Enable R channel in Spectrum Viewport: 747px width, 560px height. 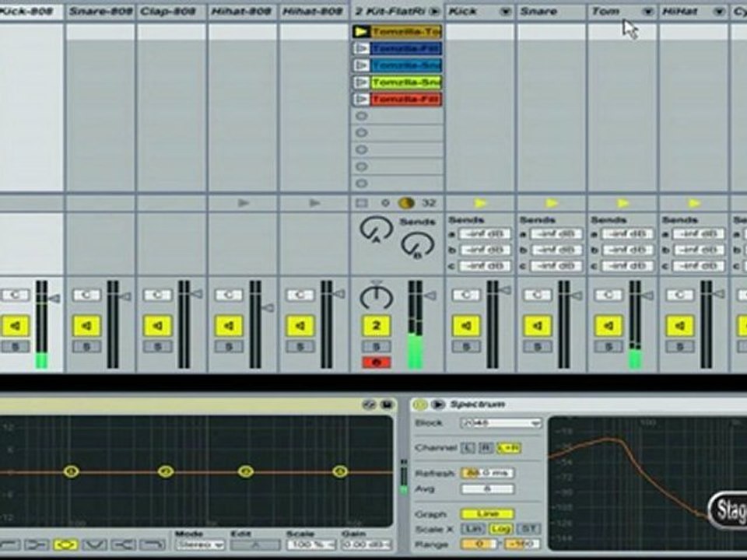pos(486,448)
